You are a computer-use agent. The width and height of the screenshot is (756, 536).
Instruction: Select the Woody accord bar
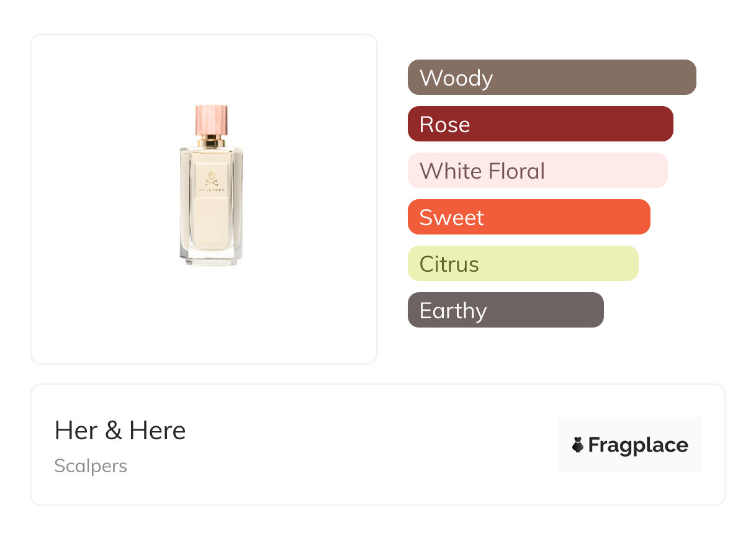point(551,78)
